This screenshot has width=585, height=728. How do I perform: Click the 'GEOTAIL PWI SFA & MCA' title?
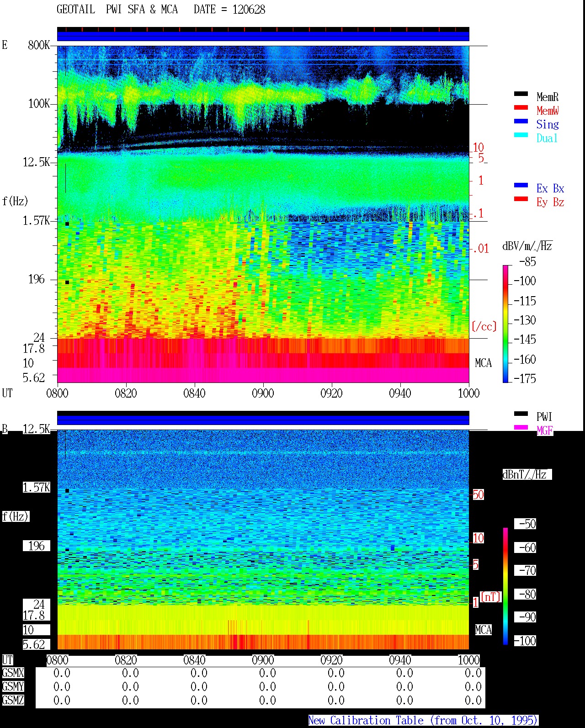(117, 10)
